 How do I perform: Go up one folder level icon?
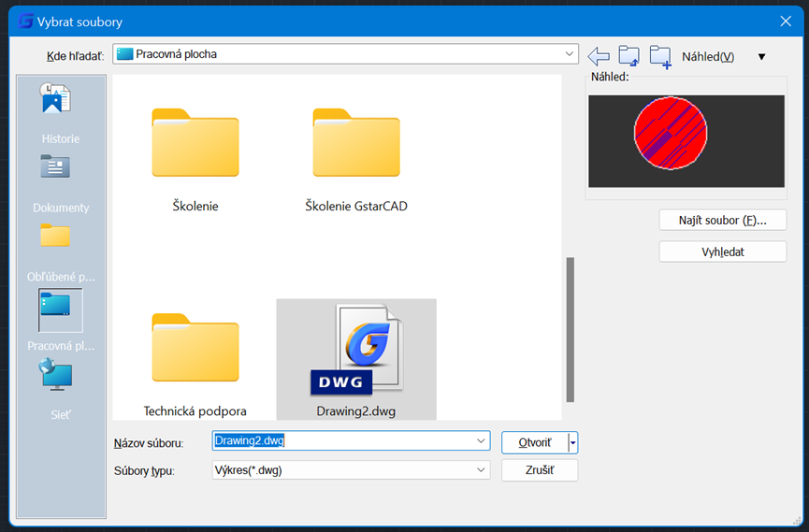[628, 56]
